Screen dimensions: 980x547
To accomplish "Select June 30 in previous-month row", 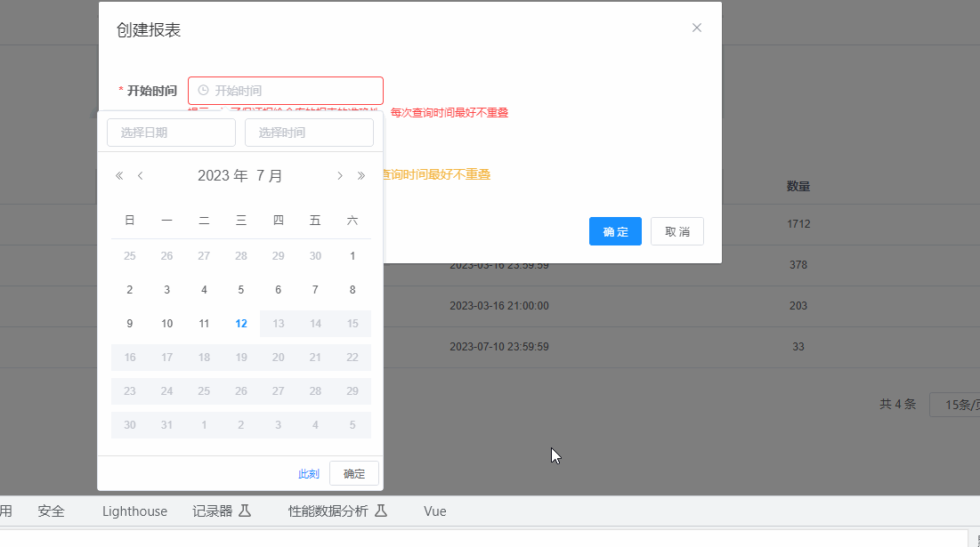I will click(x=315, y=256).
